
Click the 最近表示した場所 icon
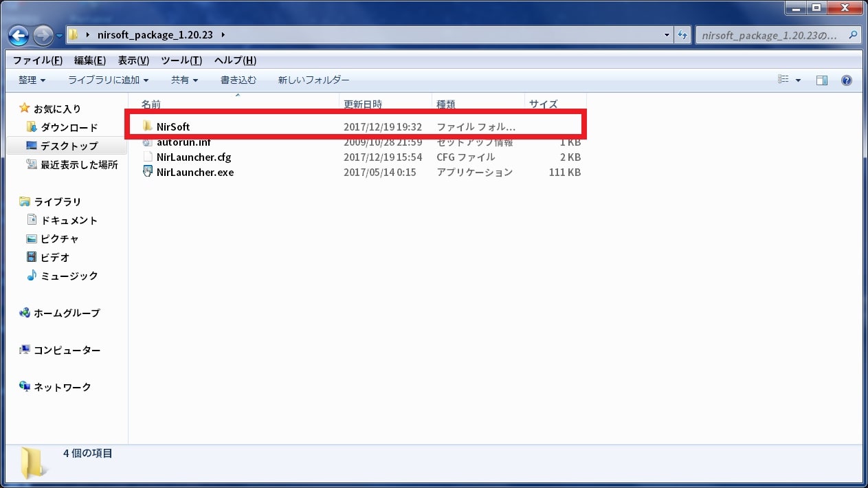coord(31,164)
